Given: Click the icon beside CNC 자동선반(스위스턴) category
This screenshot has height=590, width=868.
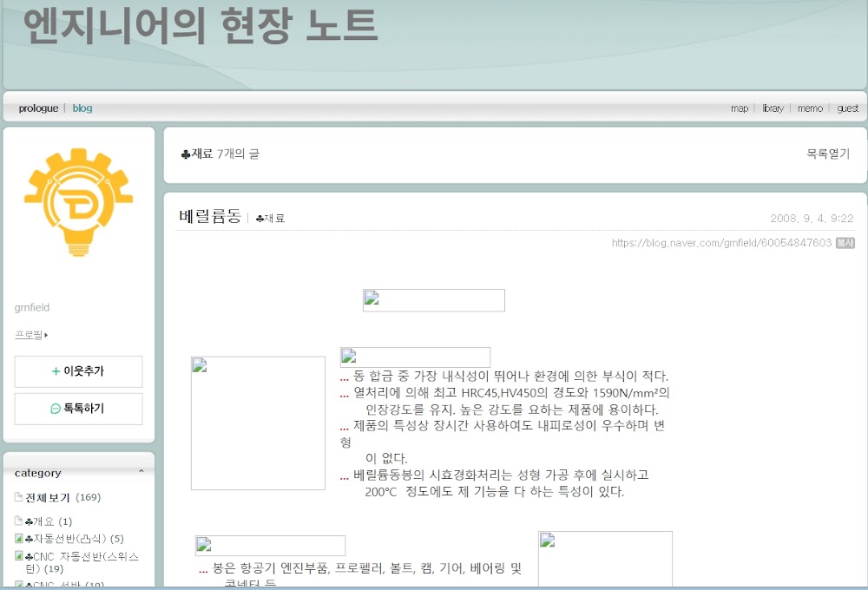Looking at the screenshot, I should click(x=19, y=555).
